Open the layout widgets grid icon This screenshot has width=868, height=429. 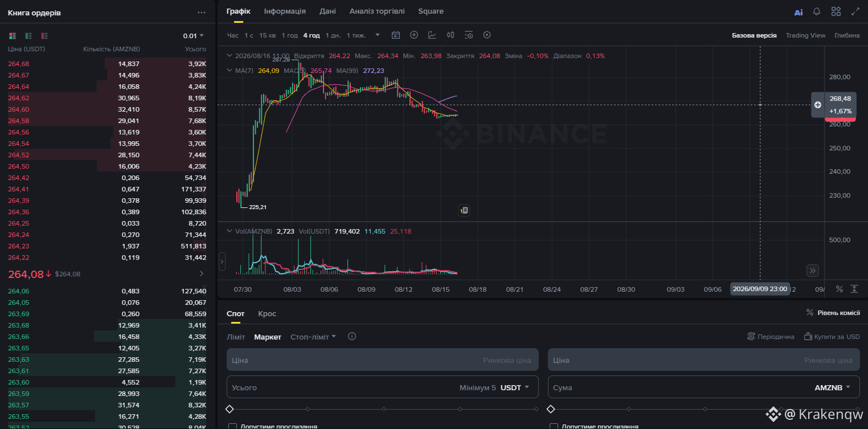(836, 11)
